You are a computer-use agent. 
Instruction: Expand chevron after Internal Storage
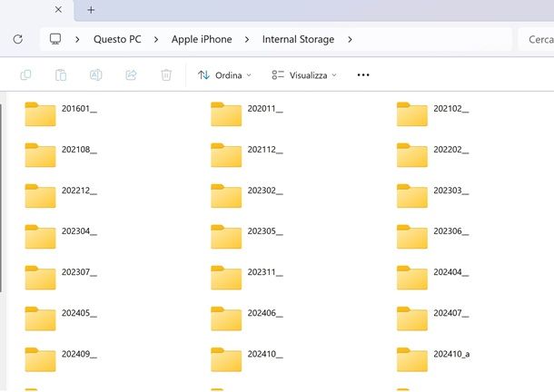350,39
